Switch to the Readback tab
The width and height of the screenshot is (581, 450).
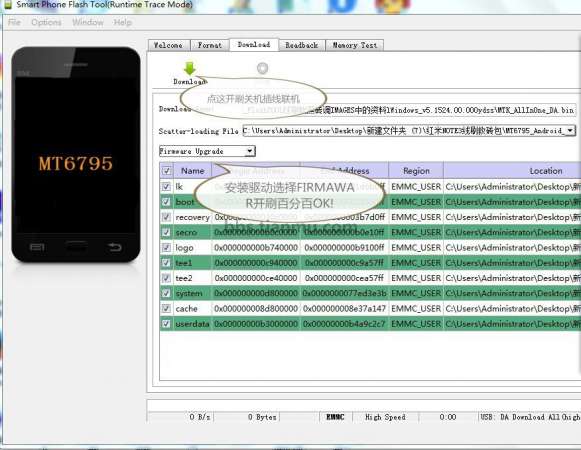(x=302, y=45)
